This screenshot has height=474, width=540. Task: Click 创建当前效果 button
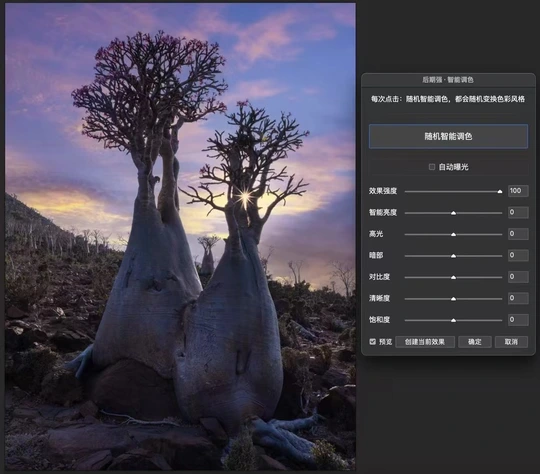[x=425, y=342]
